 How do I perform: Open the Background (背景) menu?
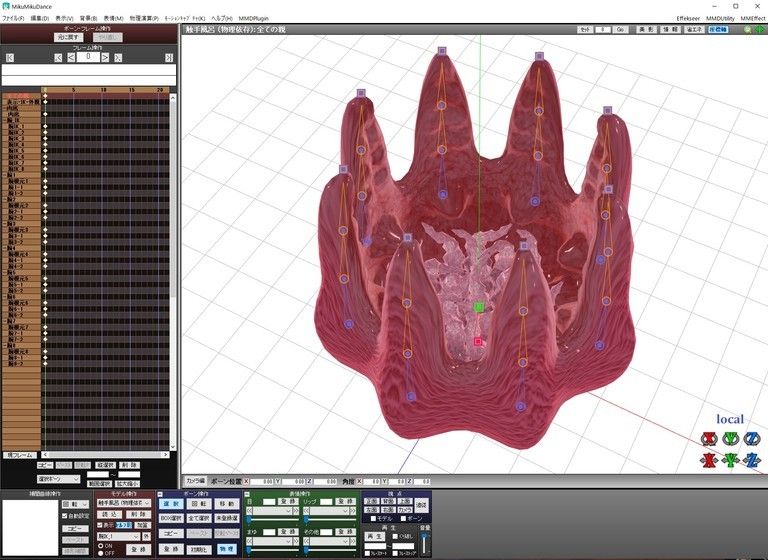point(88,18)
